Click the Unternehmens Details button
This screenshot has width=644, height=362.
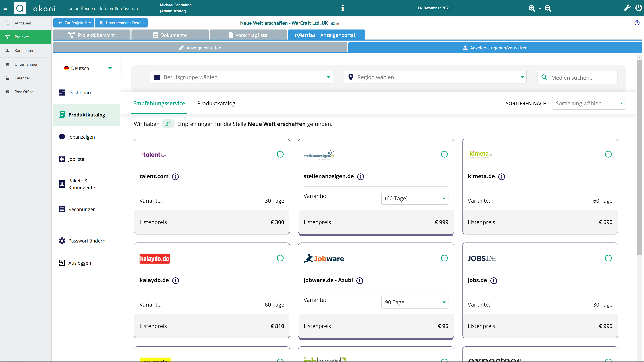pyautogui.click(x=121, y=23)
